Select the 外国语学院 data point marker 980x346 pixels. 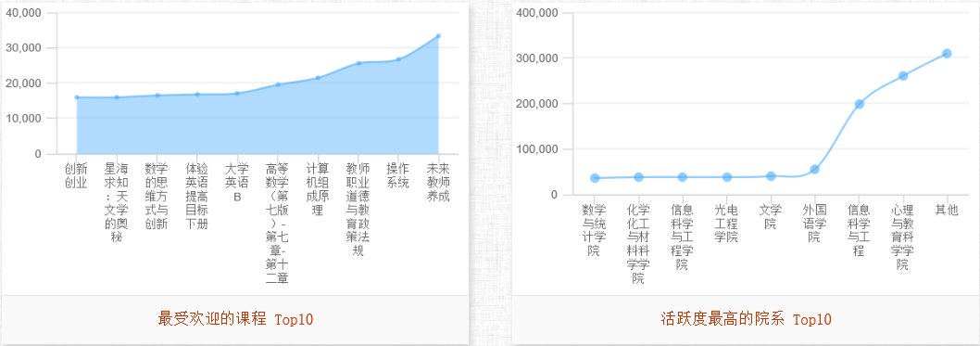[814, 170]
